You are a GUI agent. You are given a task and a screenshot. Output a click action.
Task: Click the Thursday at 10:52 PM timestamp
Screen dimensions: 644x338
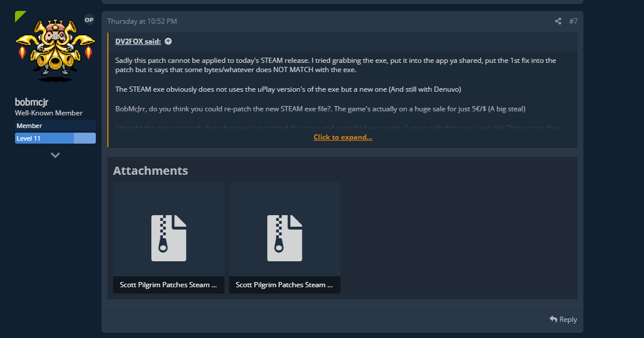pyautogui.click(x=142, y=21)
